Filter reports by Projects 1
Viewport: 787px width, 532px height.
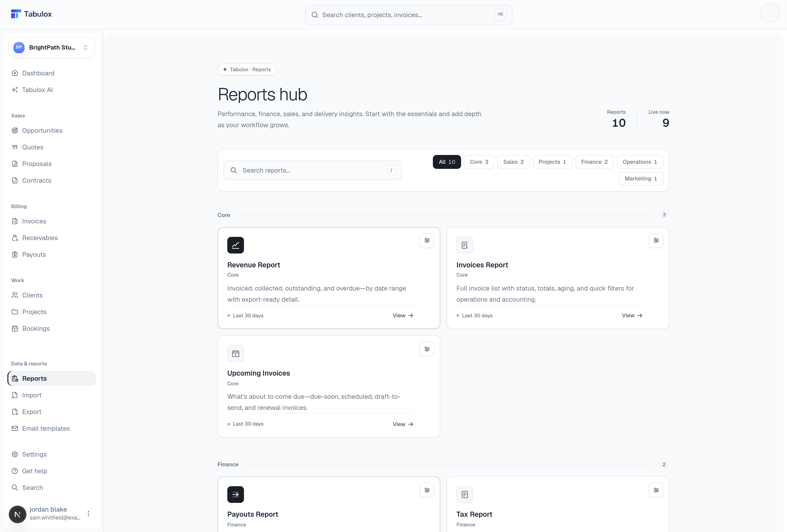552,162
